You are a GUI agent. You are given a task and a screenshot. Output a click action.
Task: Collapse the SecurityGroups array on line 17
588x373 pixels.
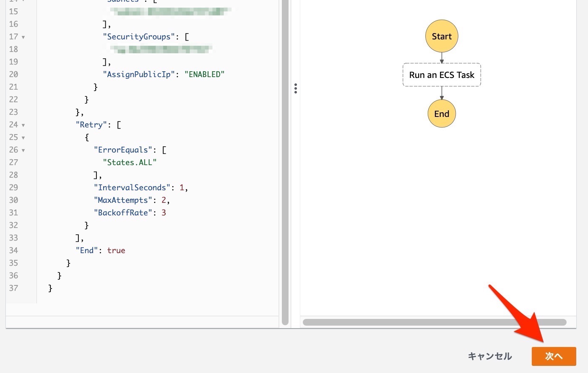tap(23, 37)
